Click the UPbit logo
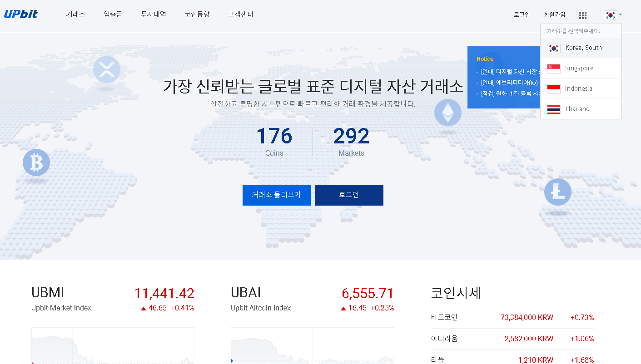 [21, 14]
